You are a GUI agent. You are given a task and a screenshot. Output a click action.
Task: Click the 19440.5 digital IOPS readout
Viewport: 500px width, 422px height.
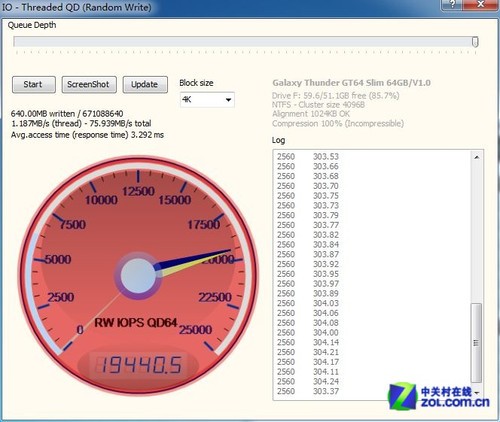click(x=138, y=365)
